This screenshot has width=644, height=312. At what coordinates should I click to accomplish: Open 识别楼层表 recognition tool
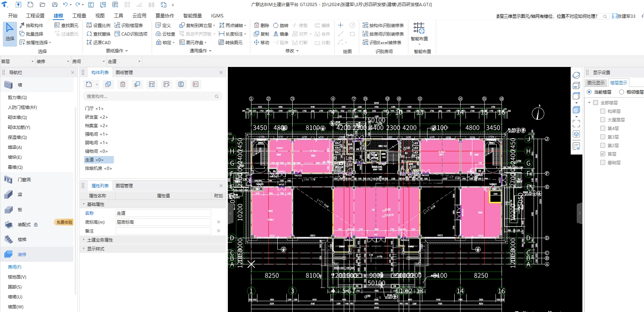[129, 25]
